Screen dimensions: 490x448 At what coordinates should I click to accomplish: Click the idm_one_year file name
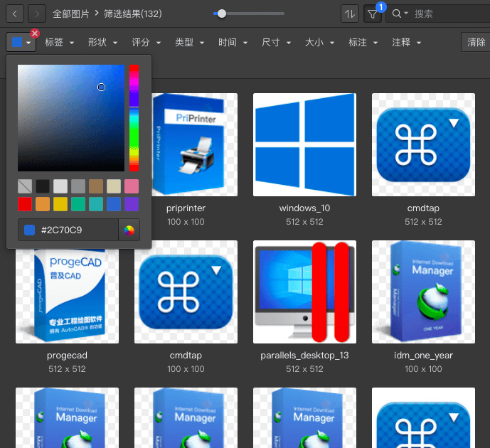pyautogui.click(x=423, y=356)
